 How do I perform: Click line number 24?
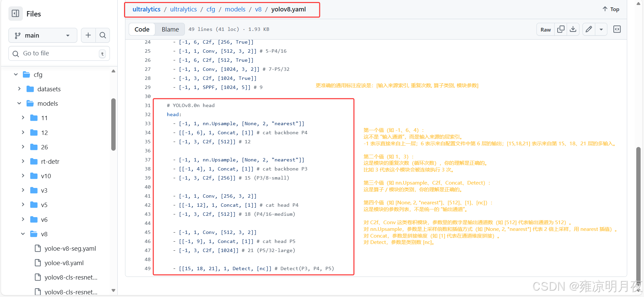148,42
